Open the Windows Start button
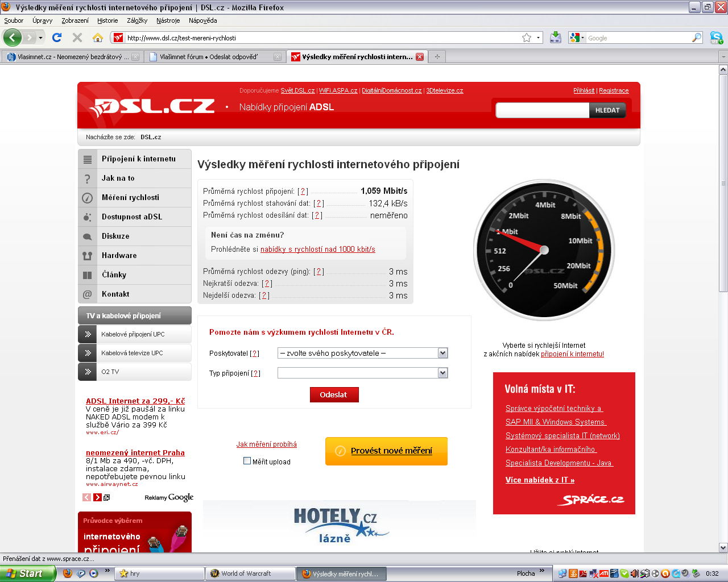This screenshot has height=582, width=728. 27,573
